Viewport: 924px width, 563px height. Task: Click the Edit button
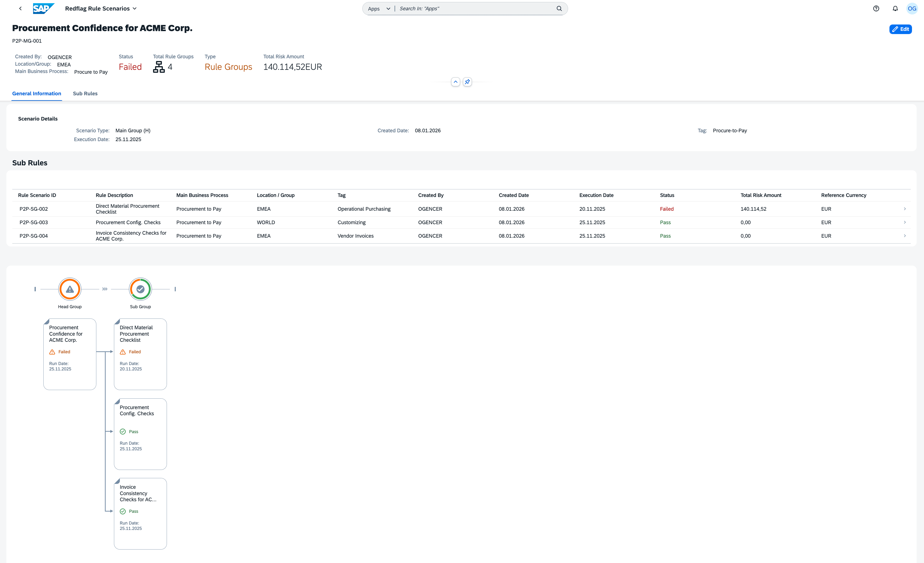900,29
